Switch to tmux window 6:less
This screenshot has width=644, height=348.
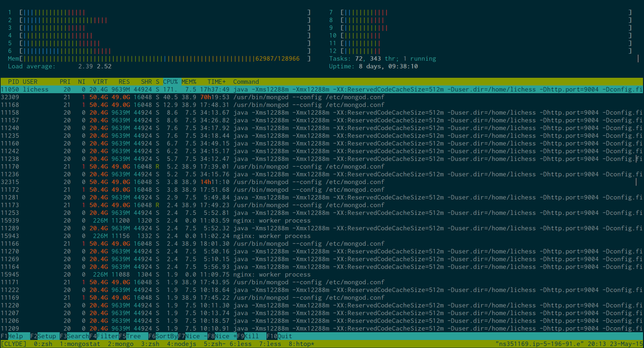click(x=241, y=344)
